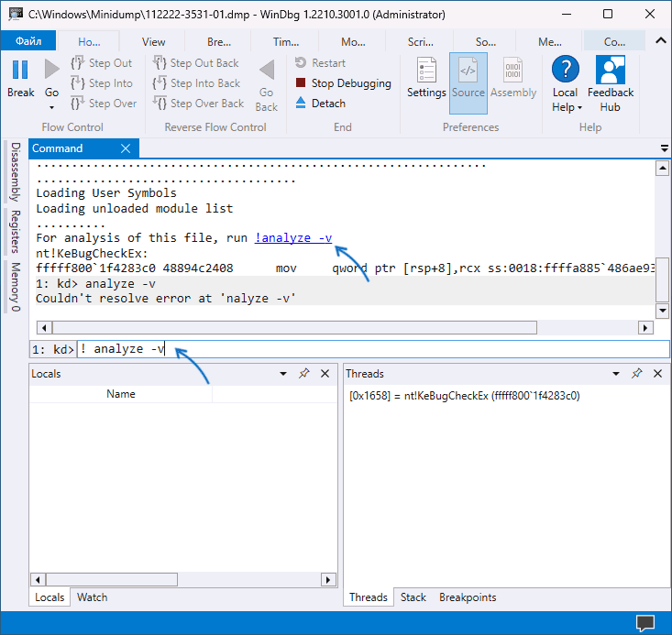
Task: Switch to the Stack tab
Action: click(413, 597)
